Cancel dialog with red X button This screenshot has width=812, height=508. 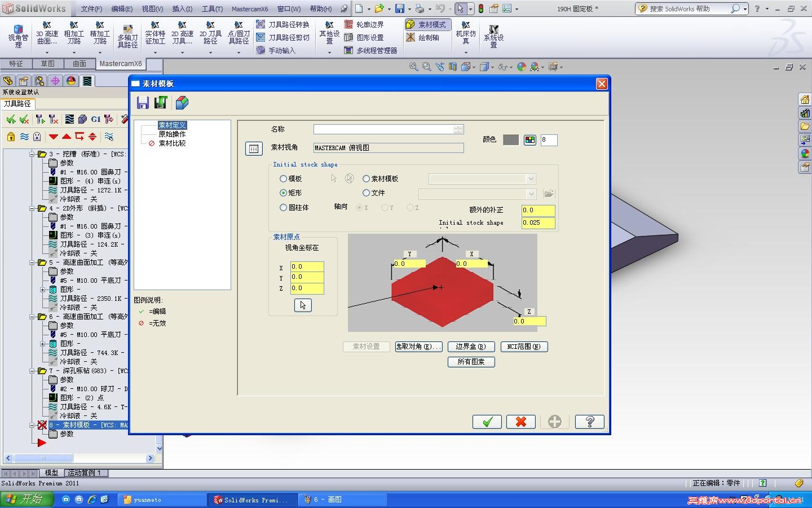tap(521, 422)
